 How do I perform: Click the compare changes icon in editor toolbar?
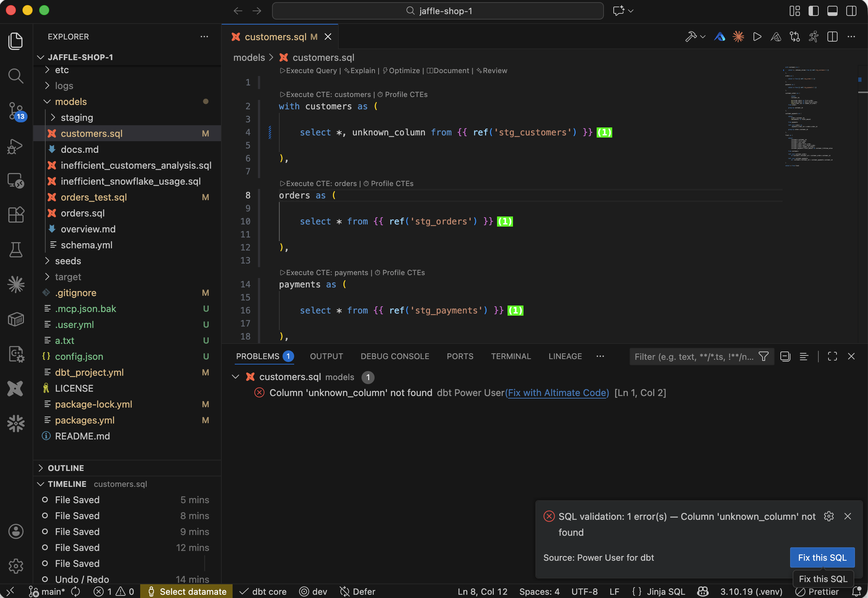tap(794, 37)
